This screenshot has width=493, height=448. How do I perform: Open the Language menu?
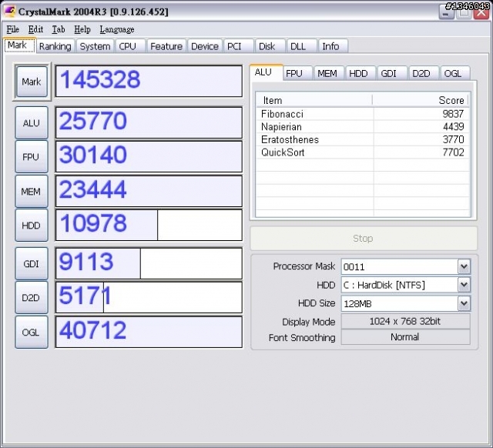117,29
